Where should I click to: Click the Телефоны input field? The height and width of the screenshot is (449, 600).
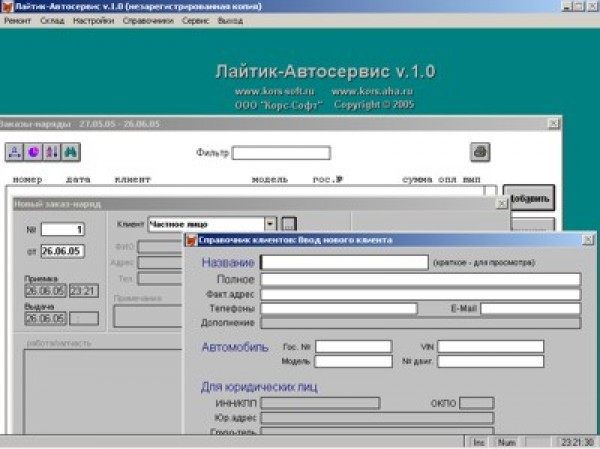[x=339, y=309]
